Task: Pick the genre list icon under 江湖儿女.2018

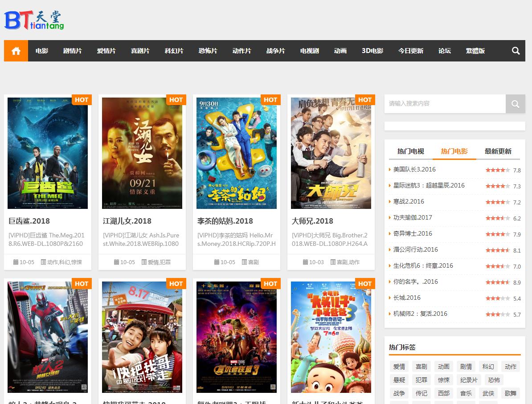Action: (x=144, y=262)
